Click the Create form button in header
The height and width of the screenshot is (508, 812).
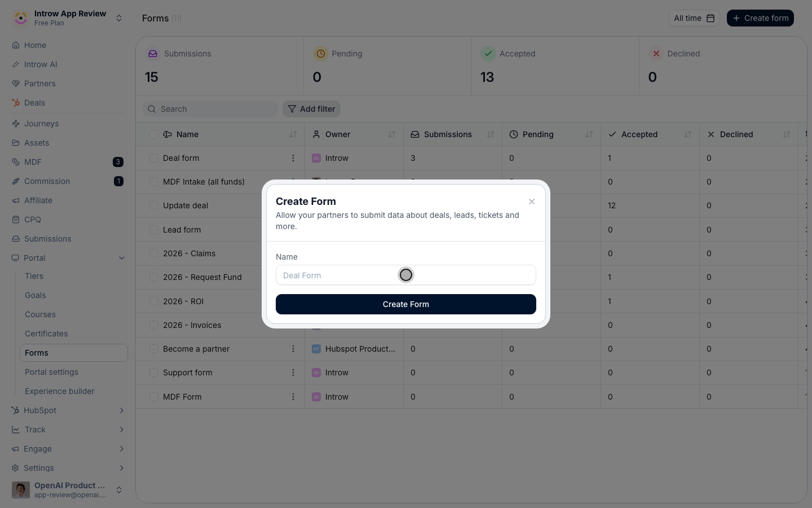[x=760, y=18]
